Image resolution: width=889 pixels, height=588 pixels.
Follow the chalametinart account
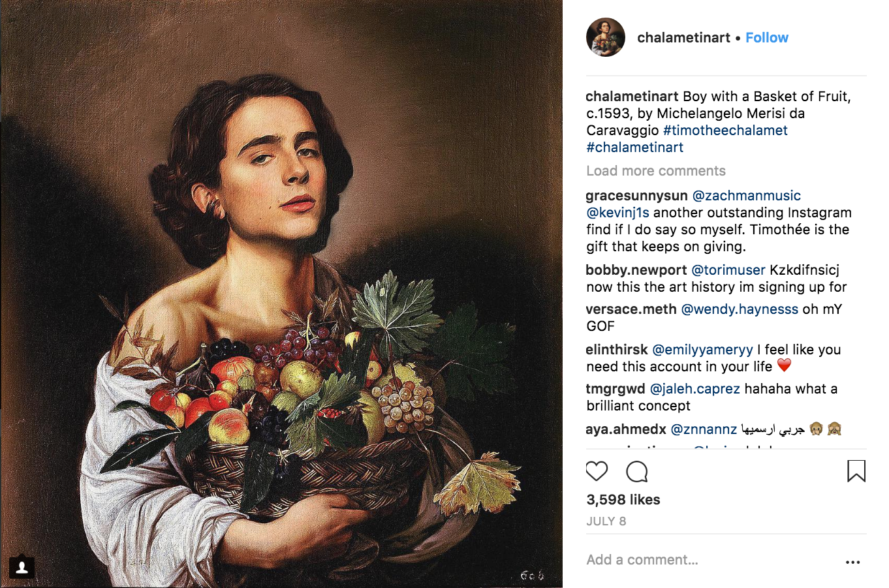coord(767,38)
